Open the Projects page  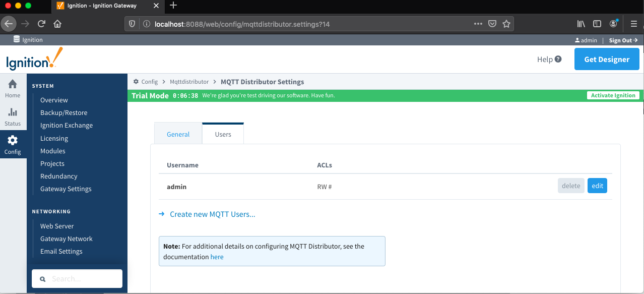52,163
